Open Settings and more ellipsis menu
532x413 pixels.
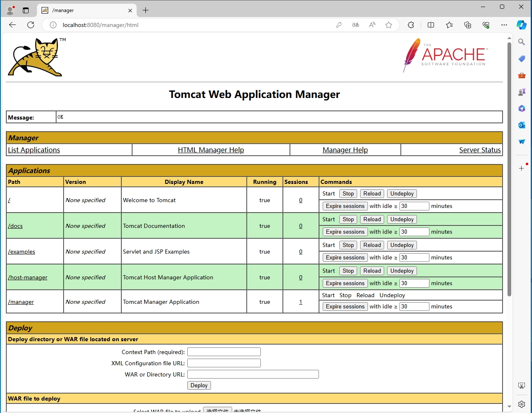[504, 25]
